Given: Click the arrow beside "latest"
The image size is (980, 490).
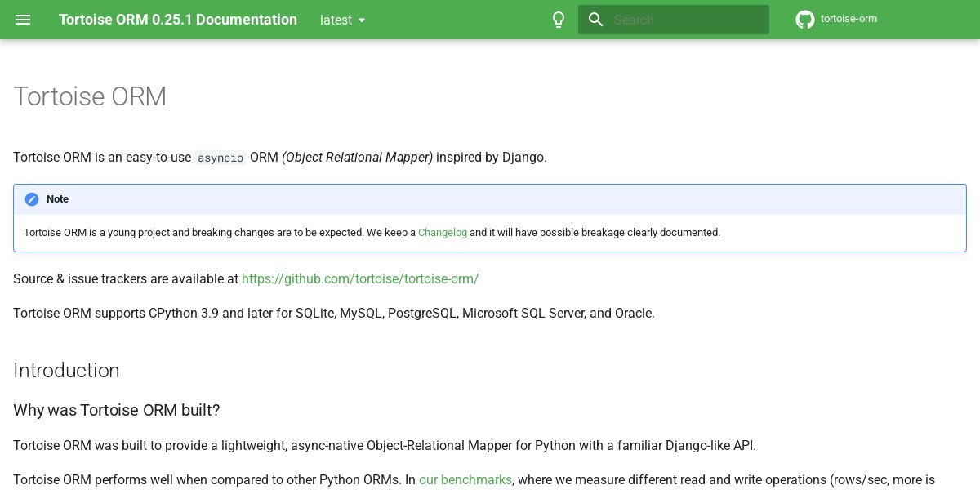Looking at the screenshot, I should [362, 20].
